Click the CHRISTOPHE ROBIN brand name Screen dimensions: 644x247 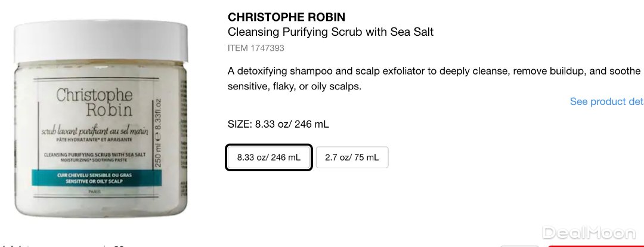[287, 17]
